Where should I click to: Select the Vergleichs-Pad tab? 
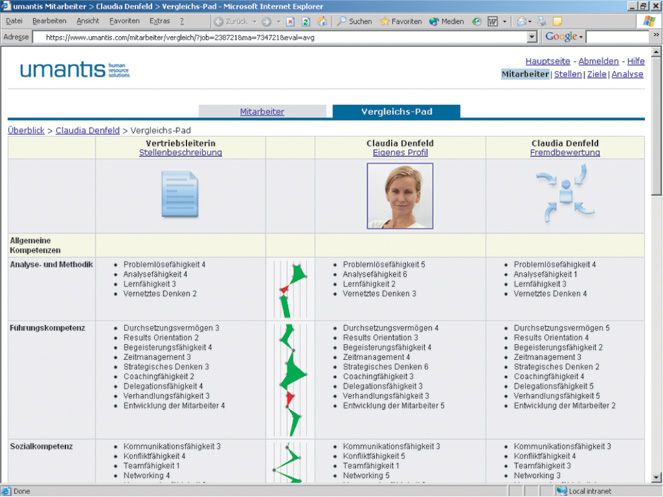(x=395, y=112)
